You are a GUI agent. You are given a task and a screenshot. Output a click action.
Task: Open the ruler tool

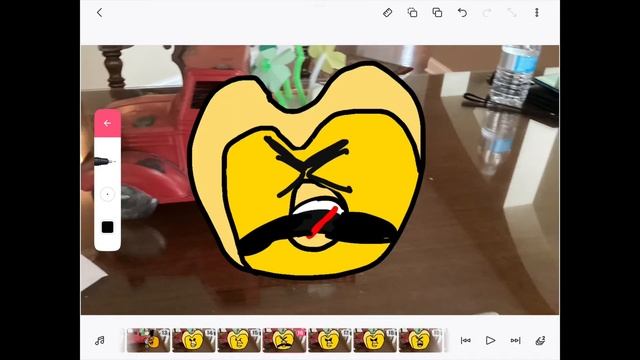coord(387,13)
